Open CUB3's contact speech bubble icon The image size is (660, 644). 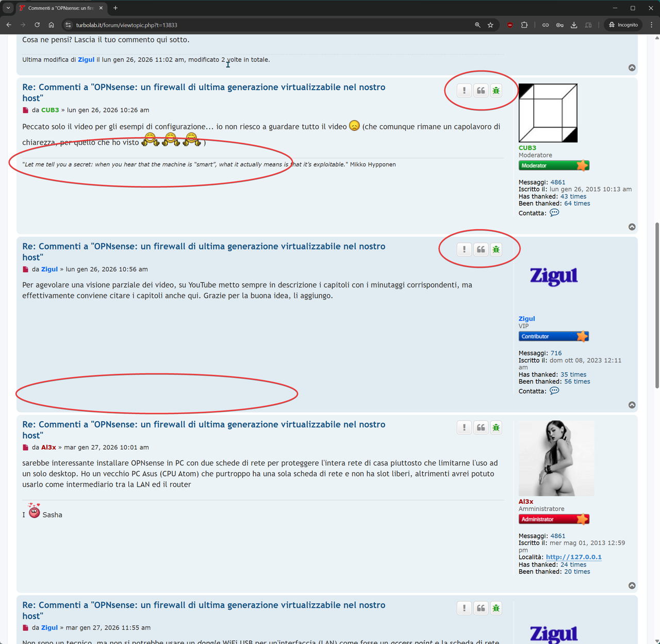click(x=554, y=212)
